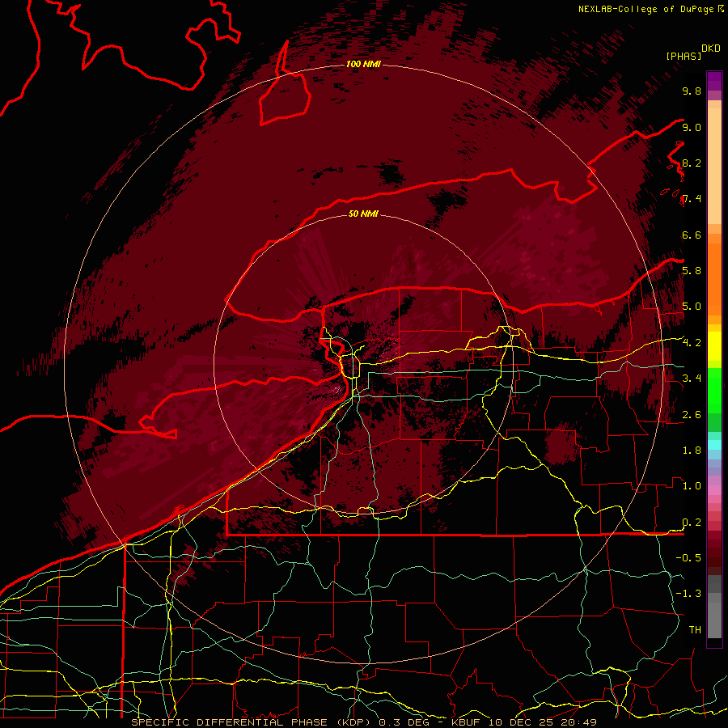Screen dimensions: 728x728
Task: Click the bright green segment of color bar
Action: coord(714,390)
